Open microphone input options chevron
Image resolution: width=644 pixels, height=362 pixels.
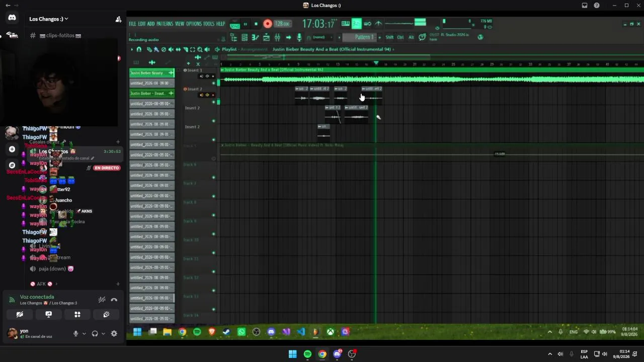(84, 333)
